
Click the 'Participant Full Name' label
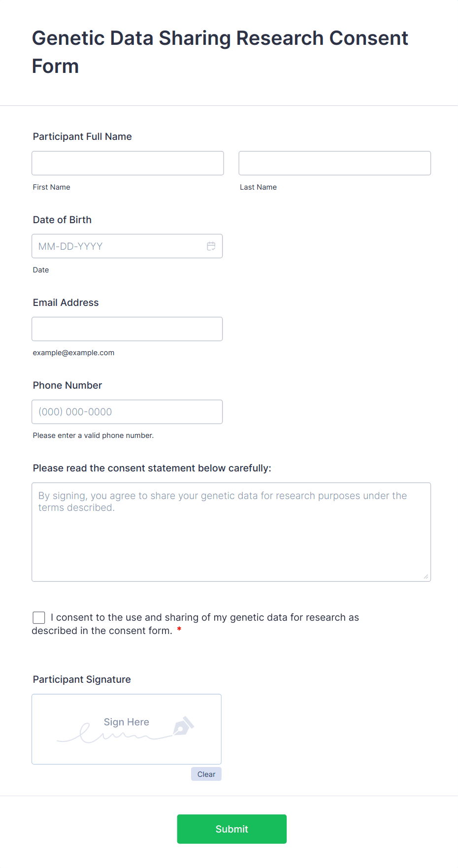[82, 136]
